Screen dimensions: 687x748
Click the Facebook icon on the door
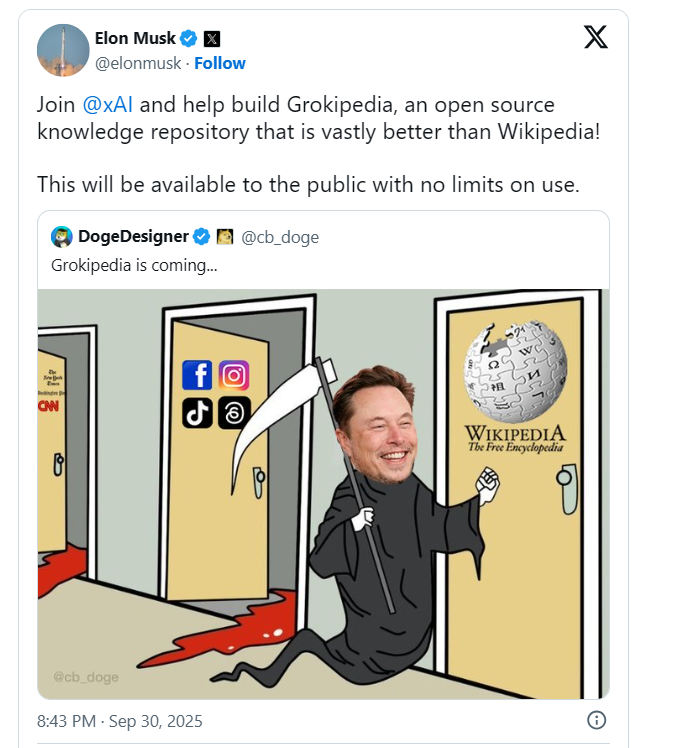point(197,375)
